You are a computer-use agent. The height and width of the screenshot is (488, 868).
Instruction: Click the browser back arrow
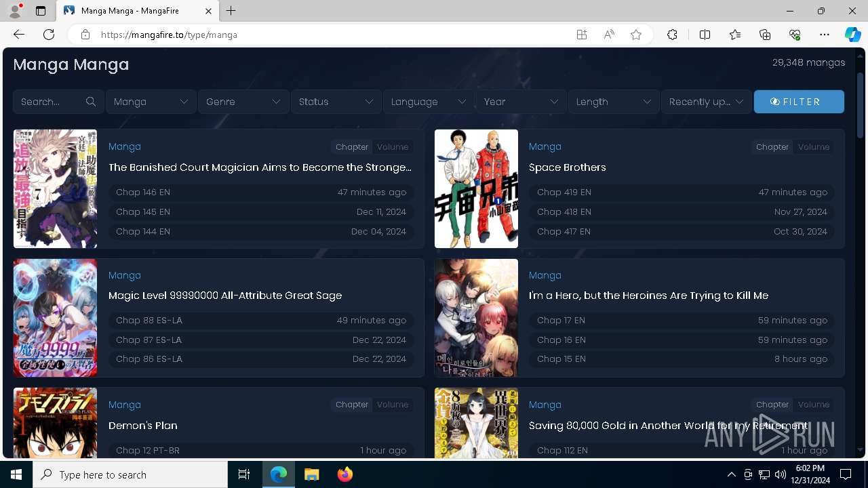(19, 35)
